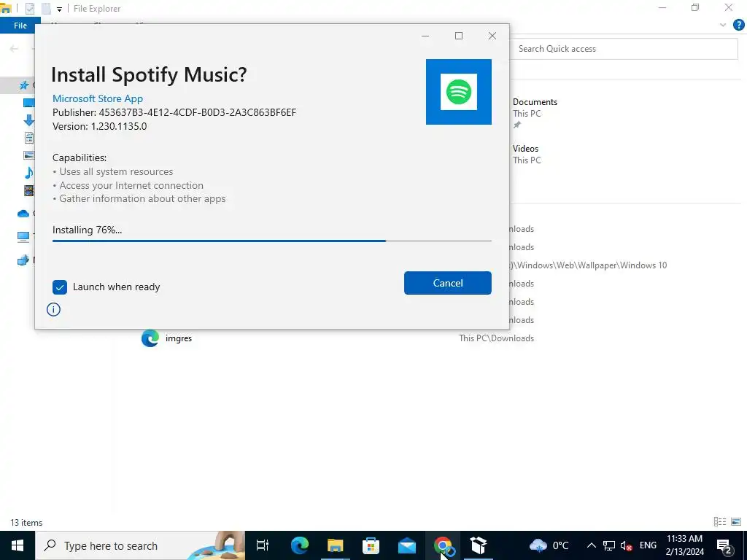
Task: Open the File tab in File Explorer
Action: pyautogui.click(x=20, y=26)
